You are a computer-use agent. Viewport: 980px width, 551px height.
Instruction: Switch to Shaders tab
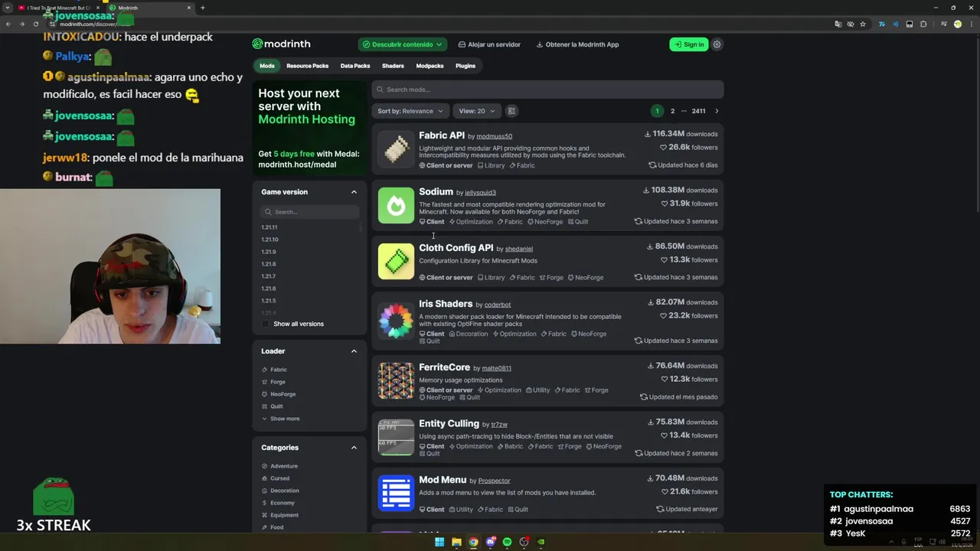(393, 66)
